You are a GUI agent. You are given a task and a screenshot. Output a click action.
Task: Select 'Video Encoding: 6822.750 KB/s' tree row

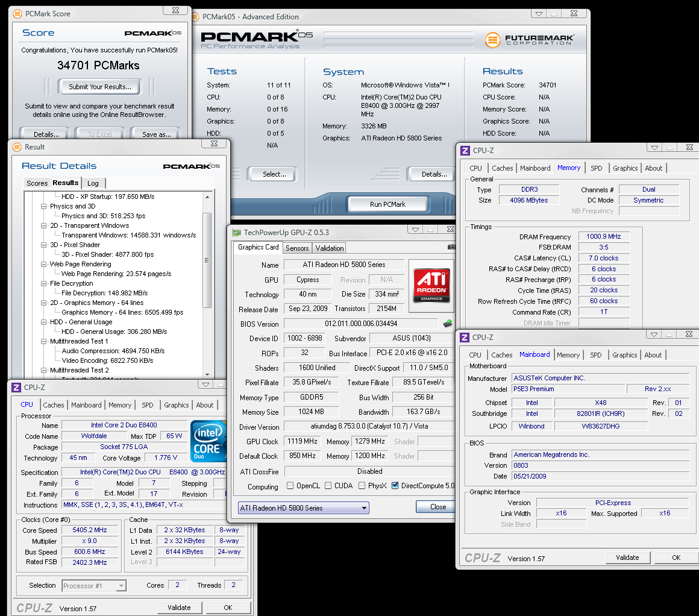tap(107, 360)
